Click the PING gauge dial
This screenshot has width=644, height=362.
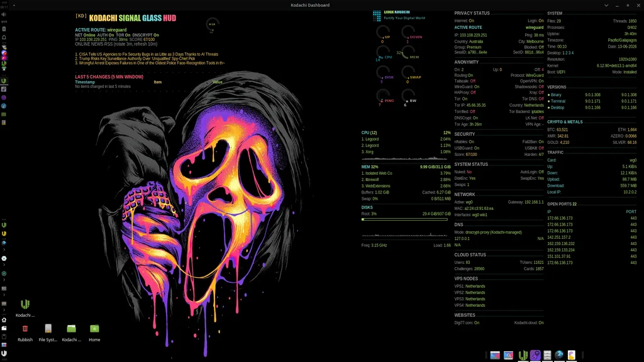[383, 96]
